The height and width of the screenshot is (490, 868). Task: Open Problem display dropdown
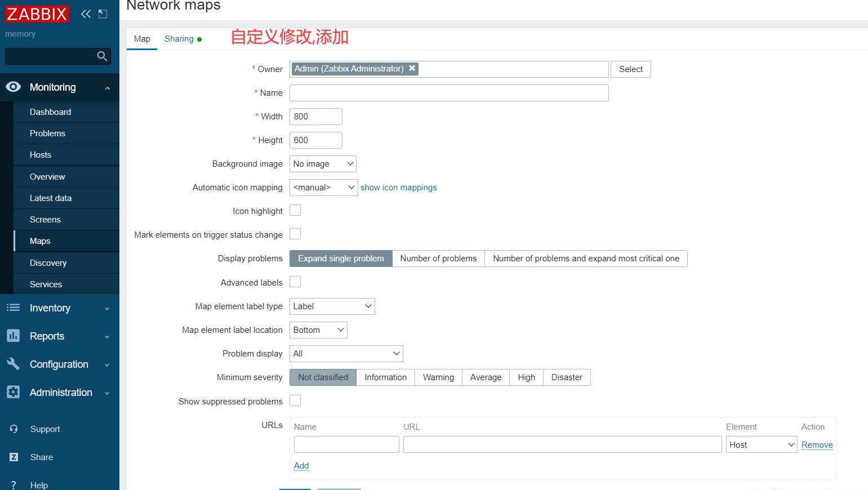[x=346, y=354]
